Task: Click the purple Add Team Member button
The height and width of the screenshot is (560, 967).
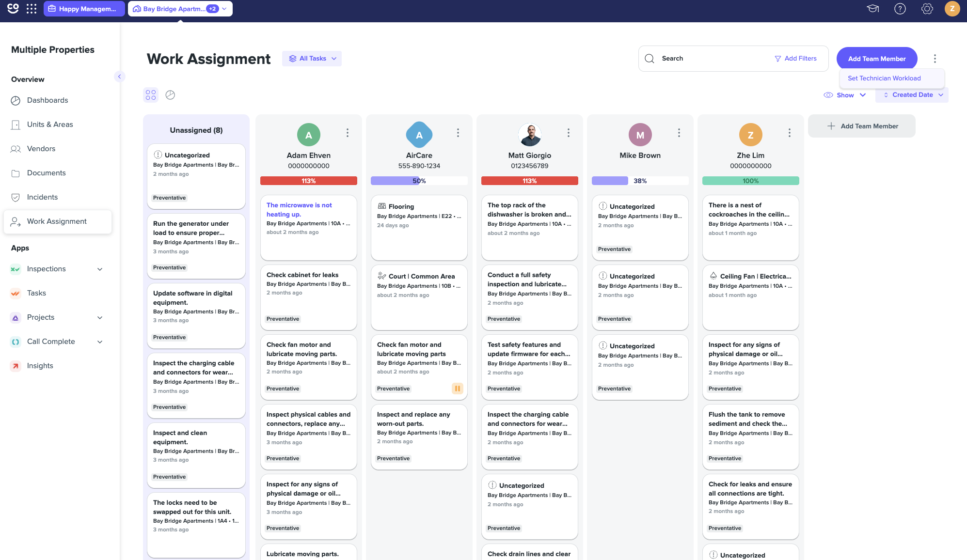Action: [877, 59]
